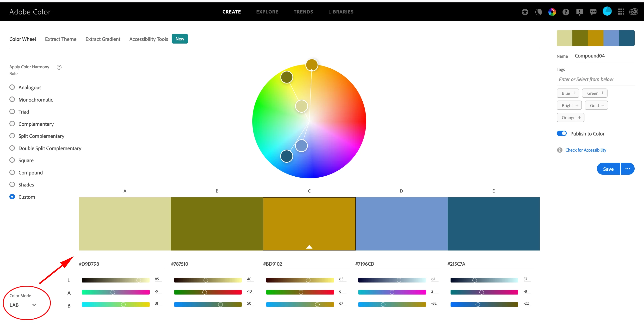This screenshot has height=334, width=644.
Task: Open the chat speech bubble icon
Action: click(x=593, y=12)
